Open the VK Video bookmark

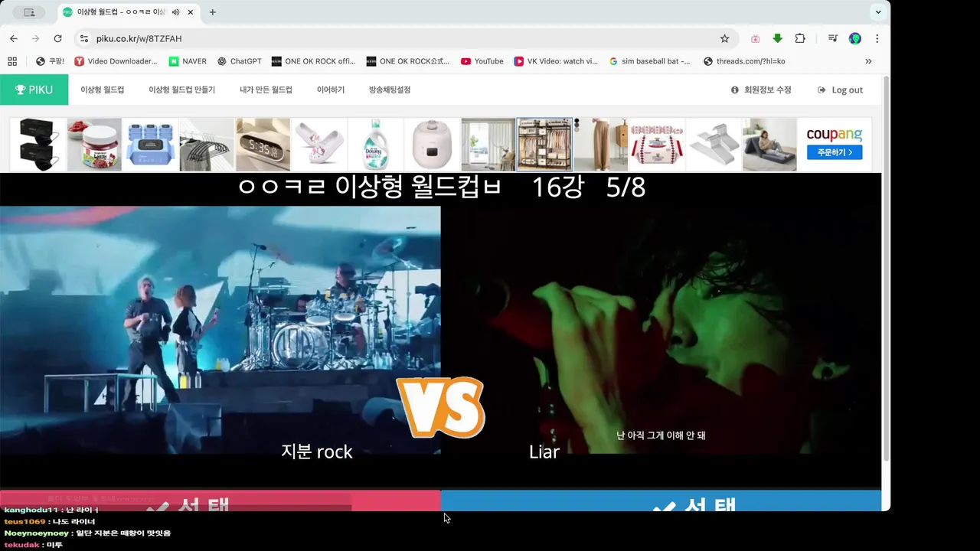tap(556, 61)
